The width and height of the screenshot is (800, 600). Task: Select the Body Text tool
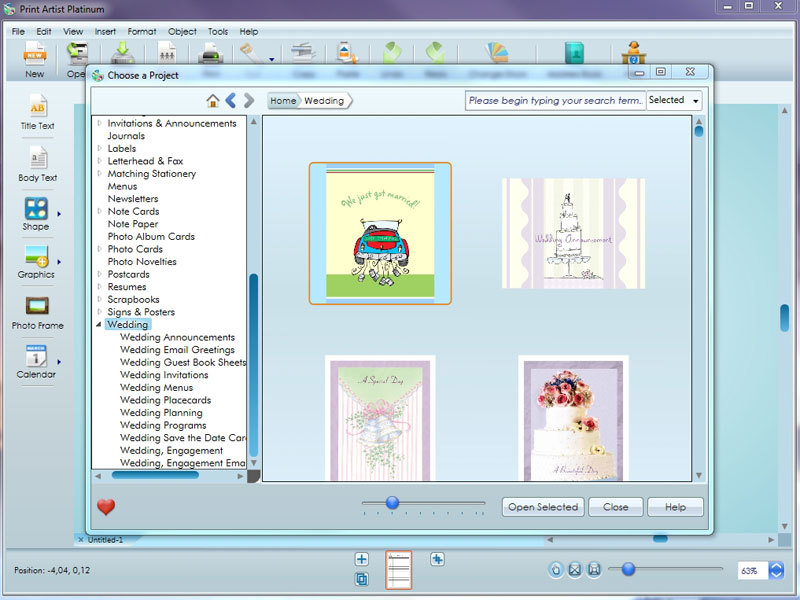click(37, 164)
